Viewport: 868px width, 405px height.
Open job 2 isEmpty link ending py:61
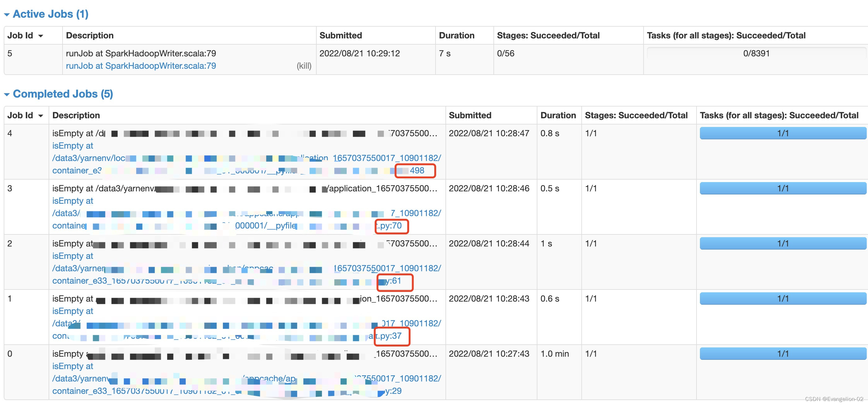point(393,281)
